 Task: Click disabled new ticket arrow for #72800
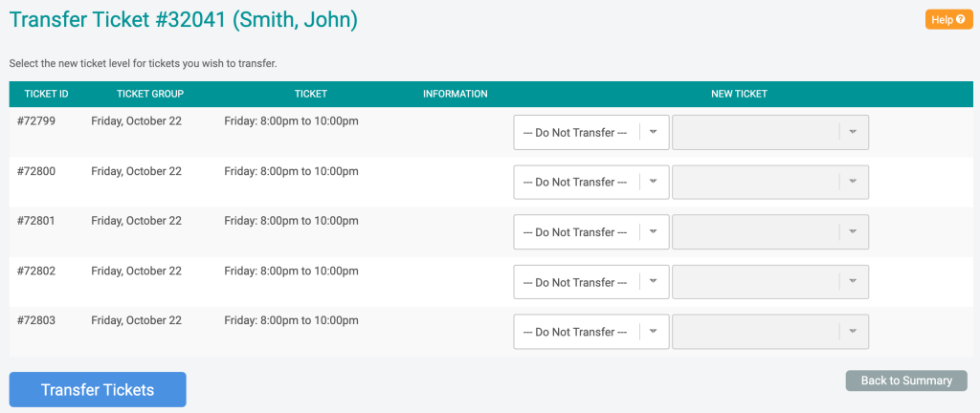853,183
